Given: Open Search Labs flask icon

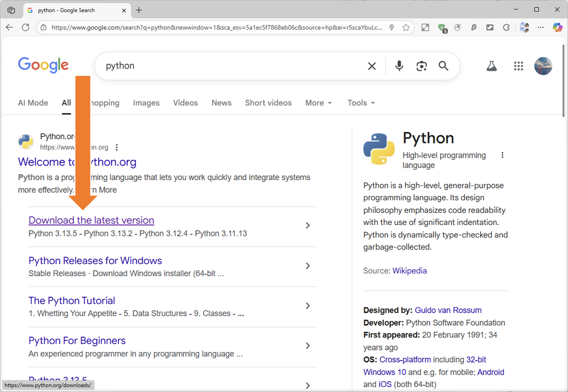Looking at the screenshot, I should (491, 66).
